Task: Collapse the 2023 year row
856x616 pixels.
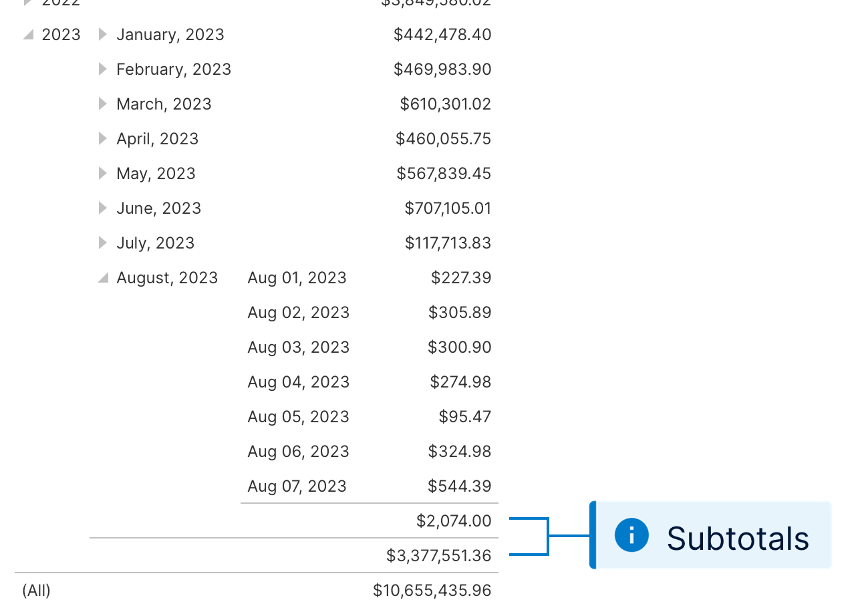Action: point(28,35)
